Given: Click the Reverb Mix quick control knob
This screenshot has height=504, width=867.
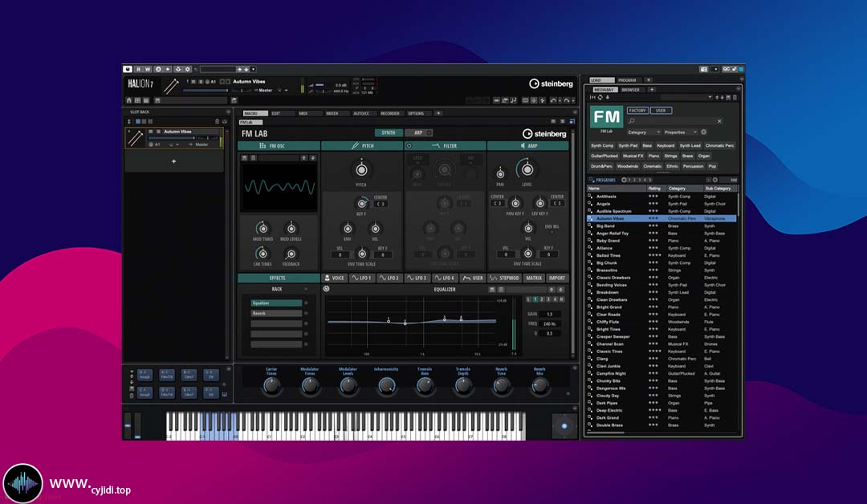Looking at the screenshot, I should [539, 385].
